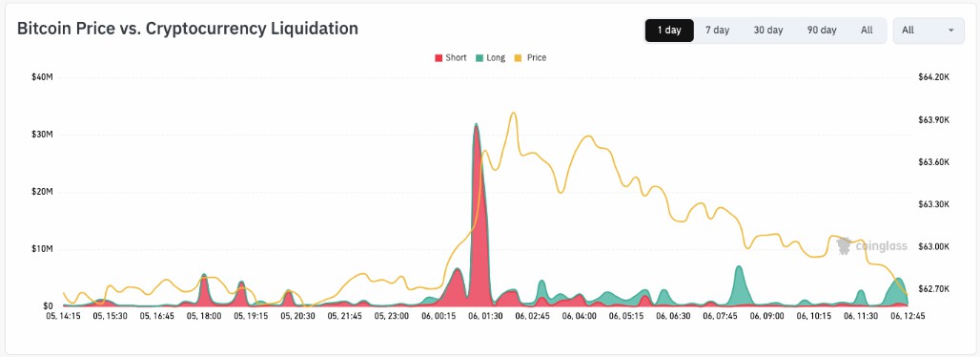Click the yellow Price legend swatch
Screen dimensions: 980x357
coord(519,58)
